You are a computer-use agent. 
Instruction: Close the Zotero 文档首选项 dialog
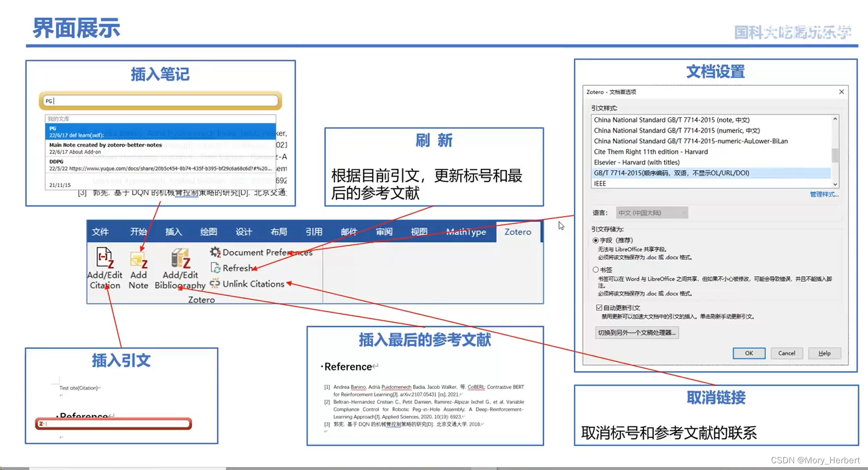pyautogui.click(x=841, y=92)
